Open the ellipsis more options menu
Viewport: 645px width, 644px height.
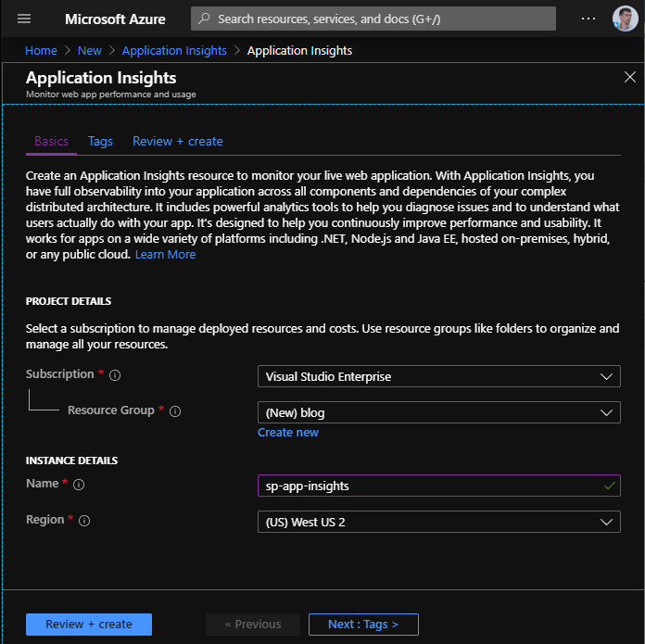(588, 19)
